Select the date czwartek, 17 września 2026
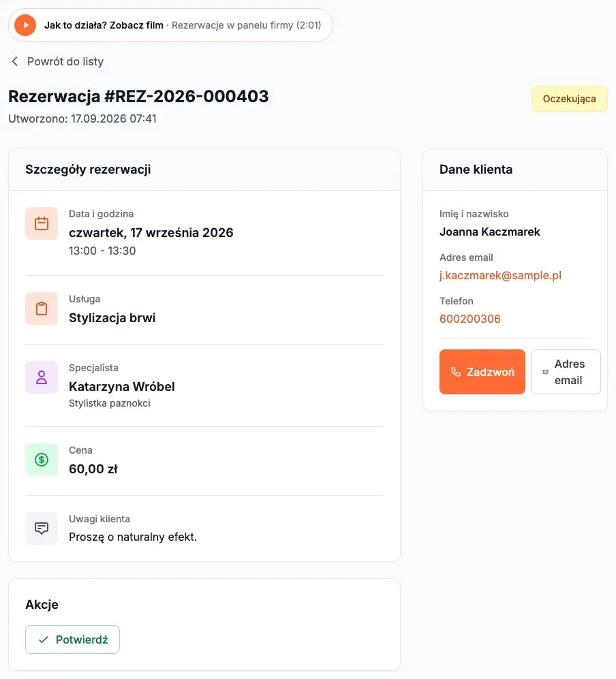This screenshot has height=679, width=616. [151, 232]
